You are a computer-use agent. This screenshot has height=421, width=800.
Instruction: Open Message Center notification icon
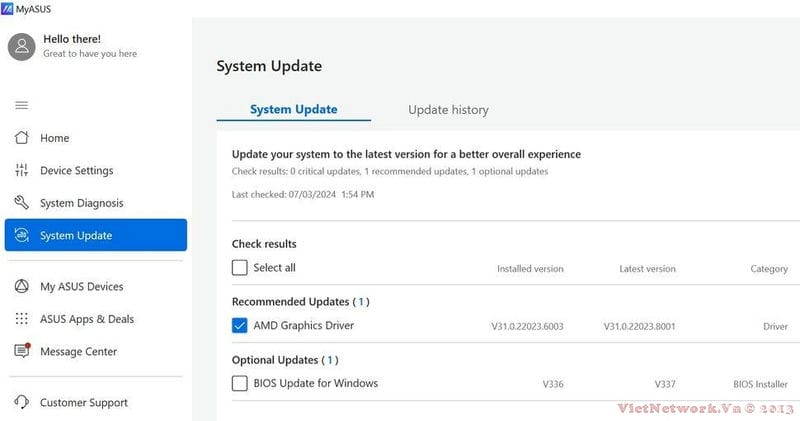pyautogui.click(x=22, y=351)
